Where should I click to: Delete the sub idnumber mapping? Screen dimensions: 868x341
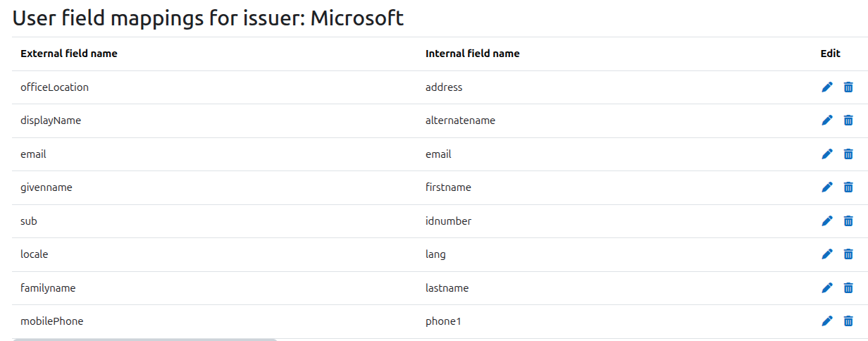848,221
